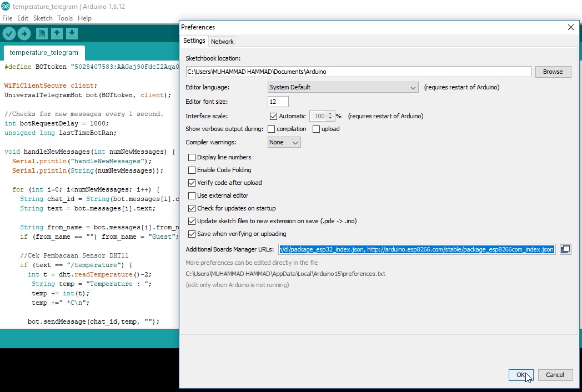The height and width of the screenshot is (392, 582).
Task: Enable verbose output during upload
Action: click(316, 129)
